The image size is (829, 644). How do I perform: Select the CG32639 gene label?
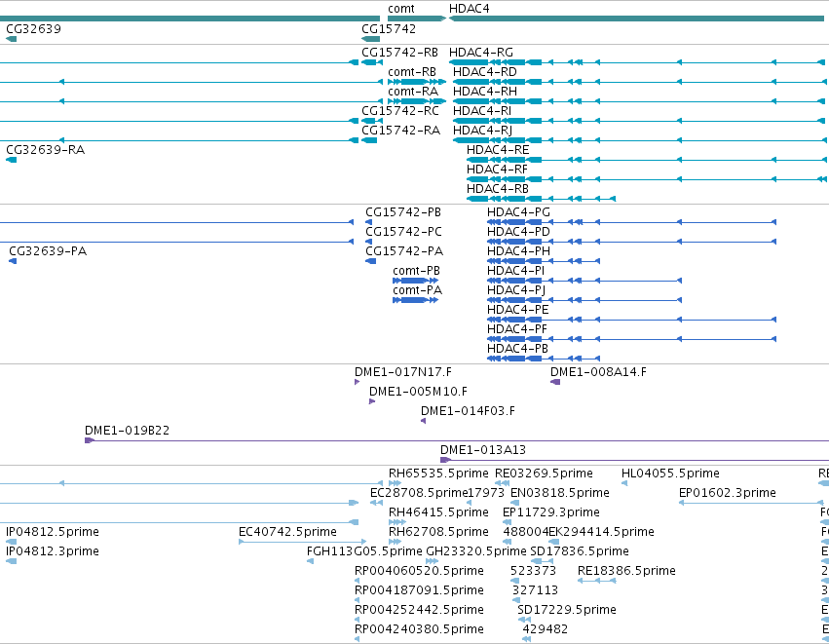coord(33,28)
